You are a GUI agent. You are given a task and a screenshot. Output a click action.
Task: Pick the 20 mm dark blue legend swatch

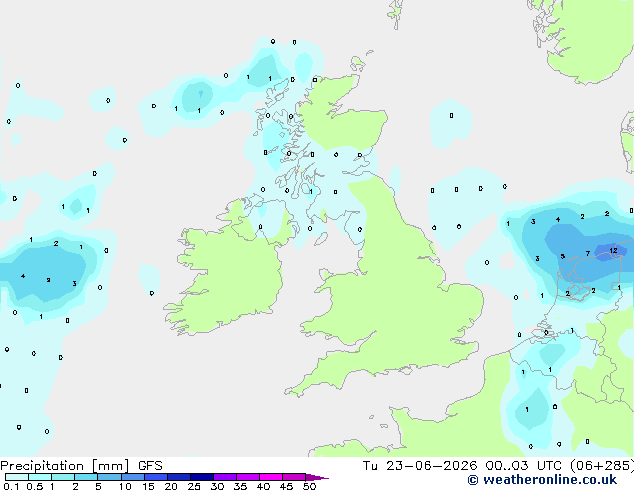(x=178, y=477)
